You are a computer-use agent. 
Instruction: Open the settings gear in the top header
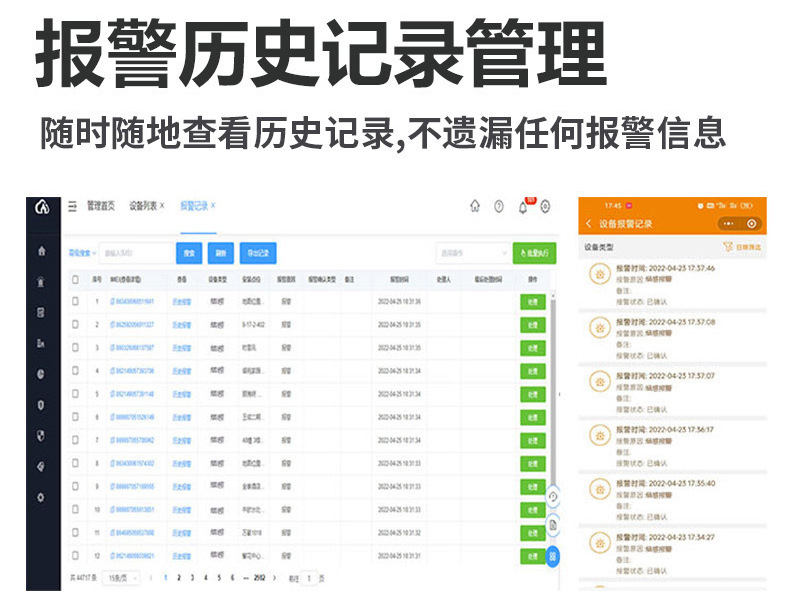(x=545, y=206)
